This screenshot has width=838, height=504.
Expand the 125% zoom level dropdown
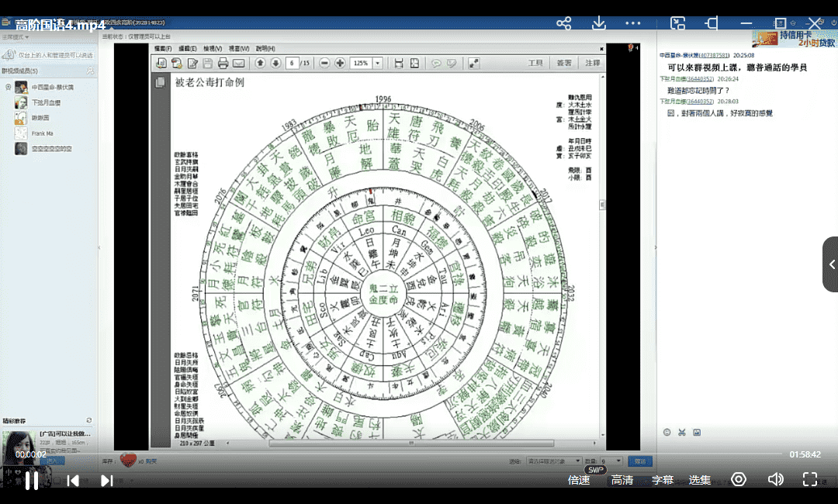[x=377, y=63]
